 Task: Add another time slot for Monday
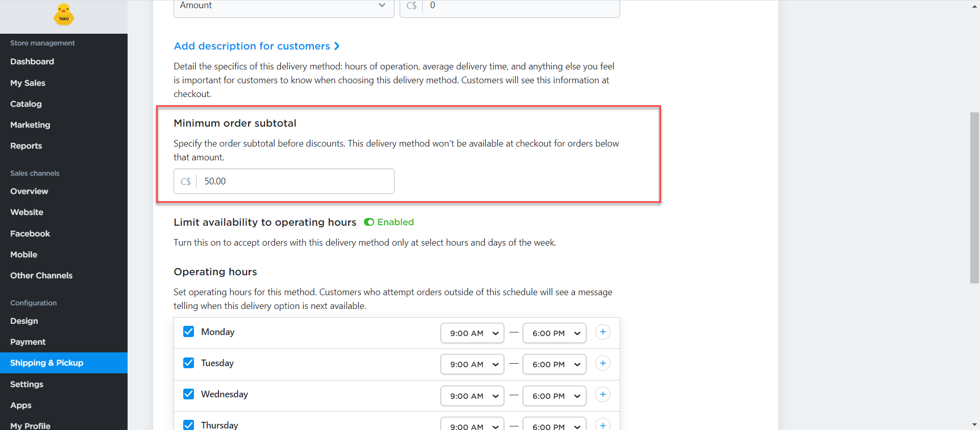tap(602, 332)
